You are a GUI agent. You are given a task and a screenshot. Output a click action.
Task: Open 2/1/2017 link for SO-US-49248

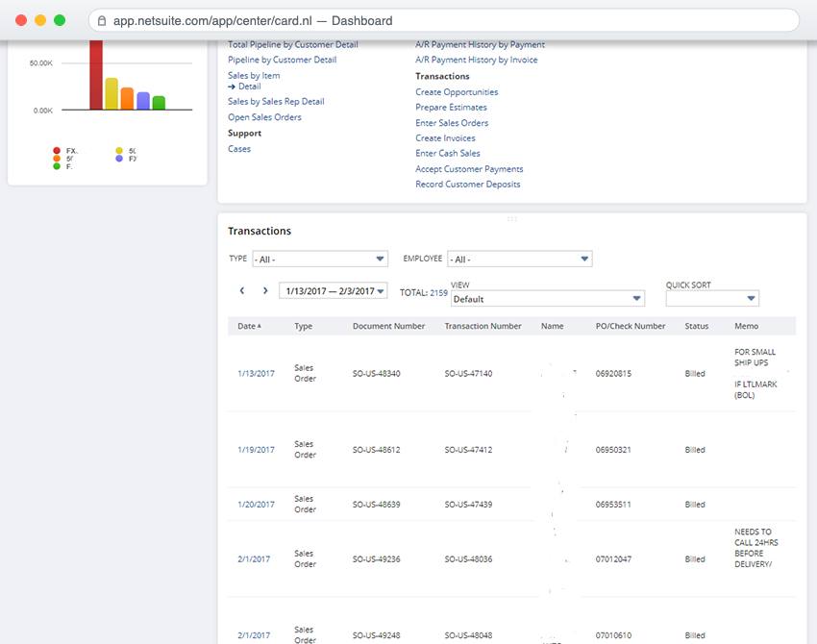pyautogui.click(x=254, y=635)
